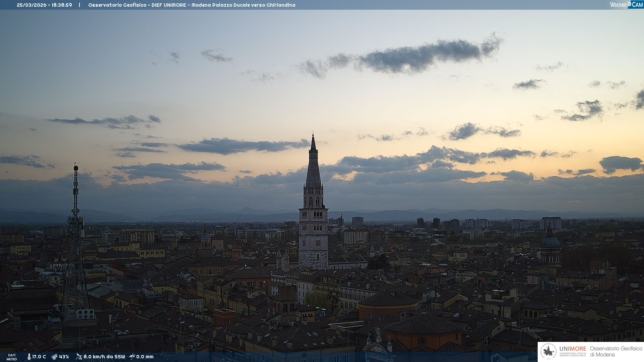Screen dimensions: 644x362
Task: Click the WeatherCam lens eye icon
Action: click(629, 4)
